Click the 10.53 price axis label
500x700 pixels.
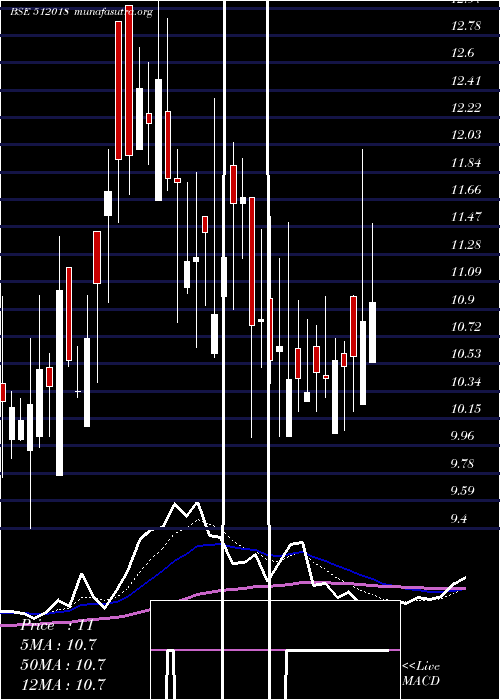pyautogui.click(x=466, y=354)
